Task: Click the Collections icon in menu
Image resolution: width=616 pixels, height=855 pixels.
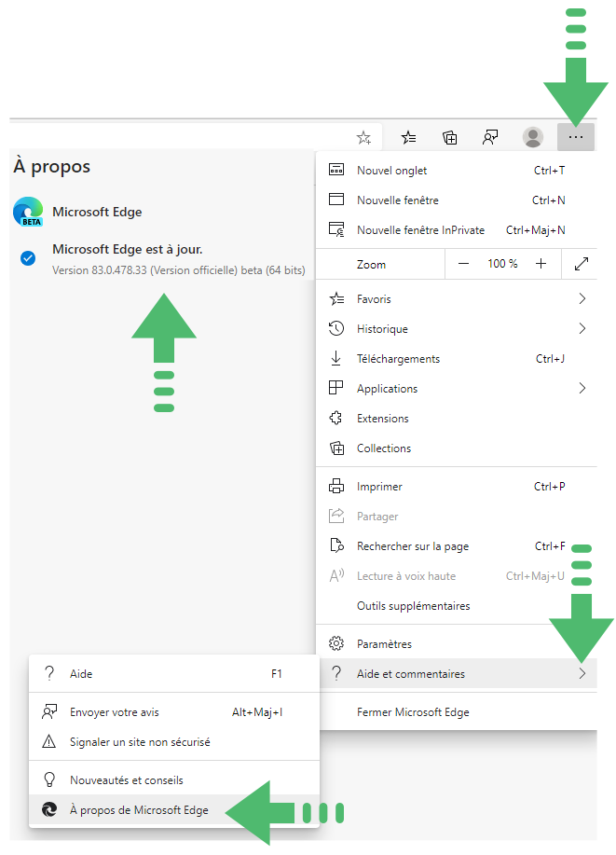Action: coord(337,448)
